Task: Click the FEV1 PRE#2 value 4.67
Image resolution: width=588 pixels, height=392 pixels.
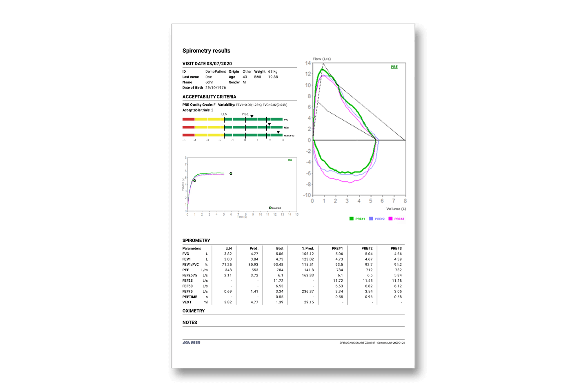Action: (x=369, y=259)
